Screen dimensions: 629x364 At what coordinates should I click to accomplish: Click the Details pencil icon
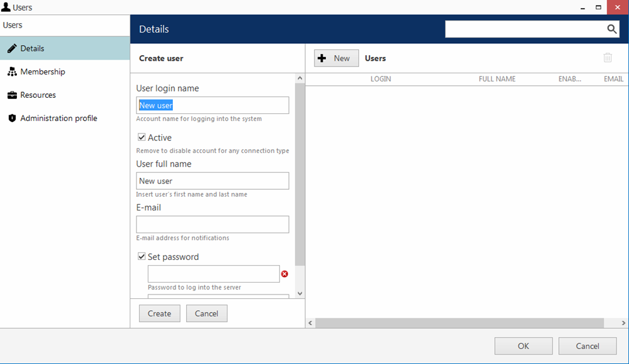click(x=12, y=48)
